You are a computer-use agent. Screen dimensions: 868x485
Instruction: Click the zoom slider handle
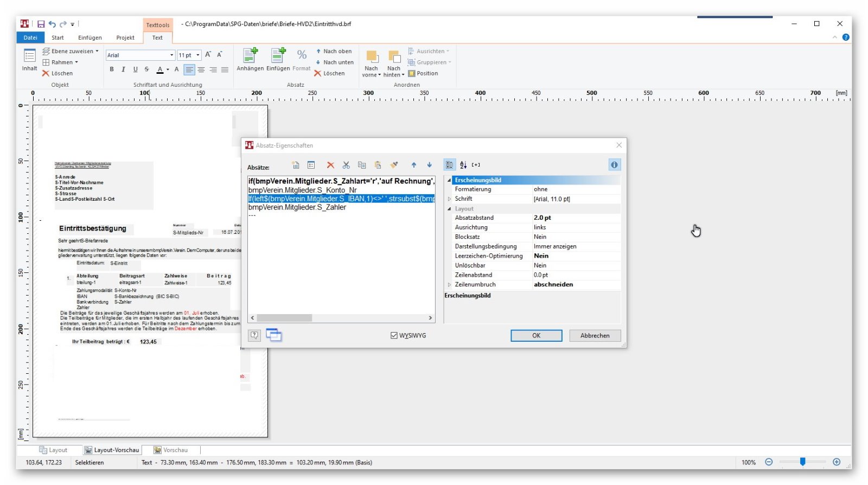click(802, 462)
